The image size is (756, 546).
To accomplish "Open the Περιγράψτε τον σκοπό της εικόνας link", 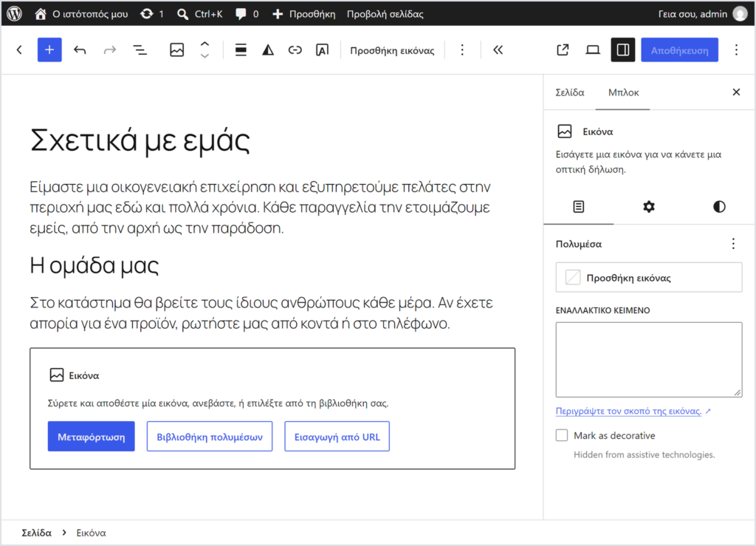I will (x=629, y=411).
